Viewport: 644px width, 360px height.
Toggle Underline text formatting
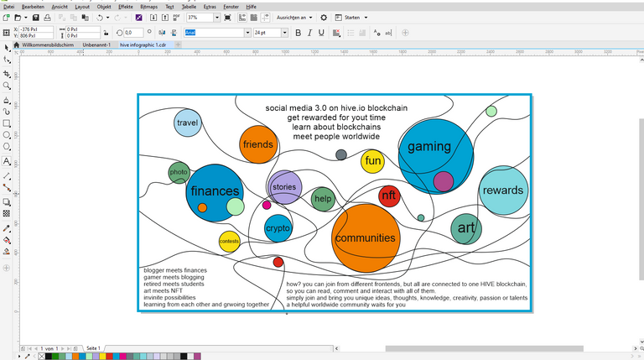click(x=321, y=33)
